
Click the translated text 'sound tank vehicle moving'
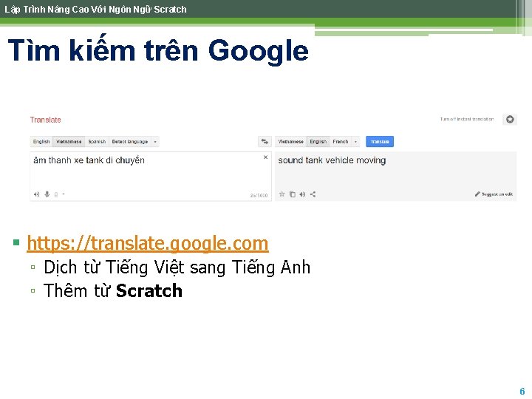[x=332, y=160]
